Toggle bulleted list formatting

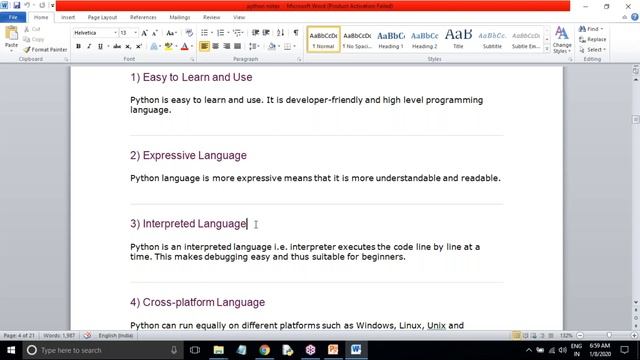click(204, 33)
